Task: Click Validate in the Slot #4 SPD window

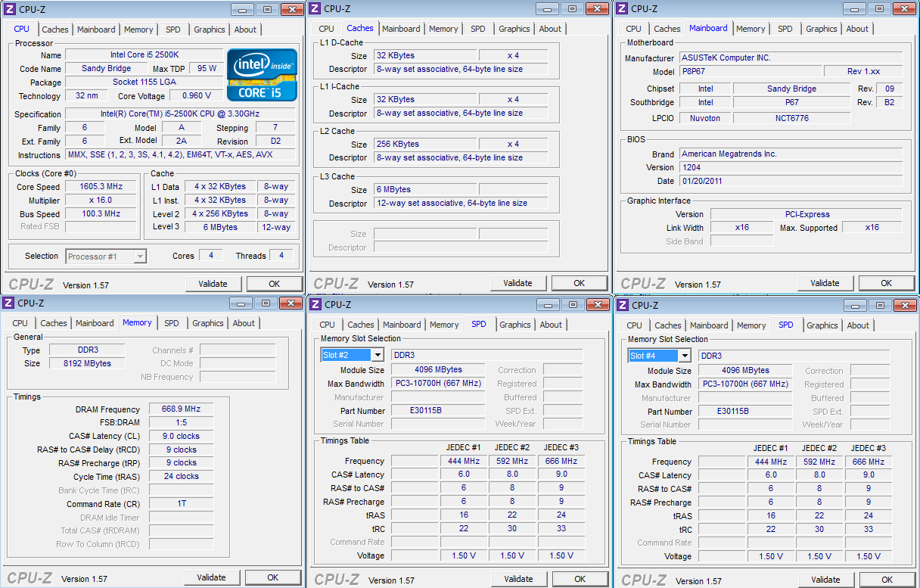Action: click(x=825, y=580)
